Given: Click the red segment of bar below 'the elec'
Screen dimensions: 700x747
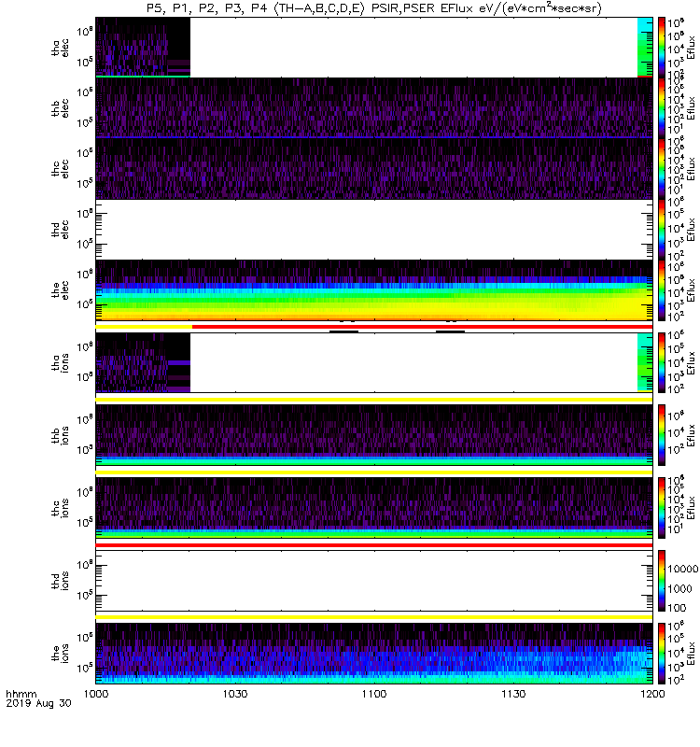Looking at the screenshot, I should [x=423, y=327].
